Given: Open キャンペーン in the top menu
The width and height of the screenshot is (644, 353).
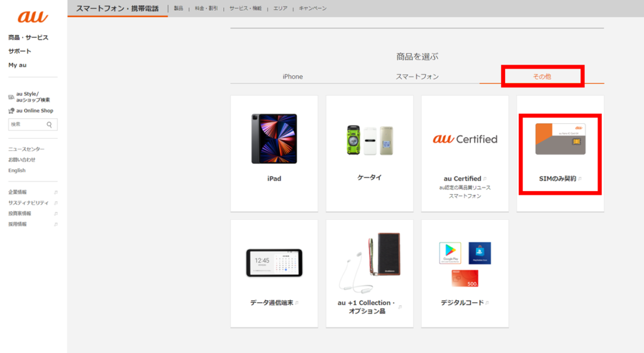Looking at the screenshot, I should tap(313, 8).
